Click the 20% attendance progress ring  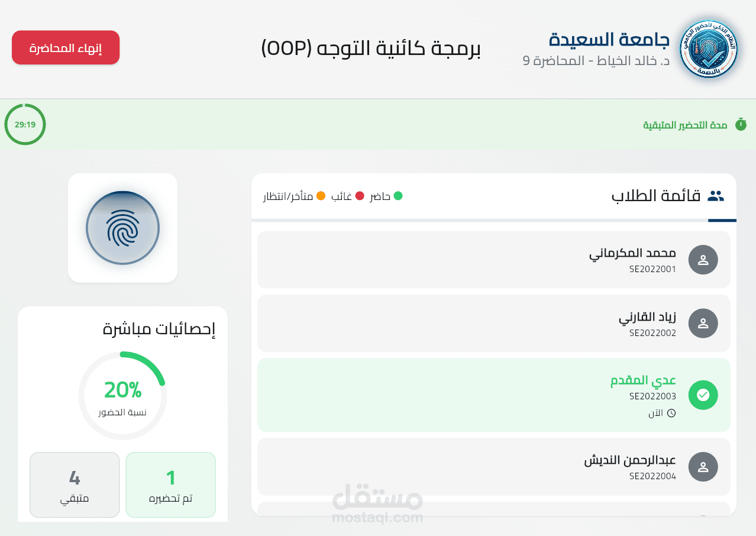point(122,395)
